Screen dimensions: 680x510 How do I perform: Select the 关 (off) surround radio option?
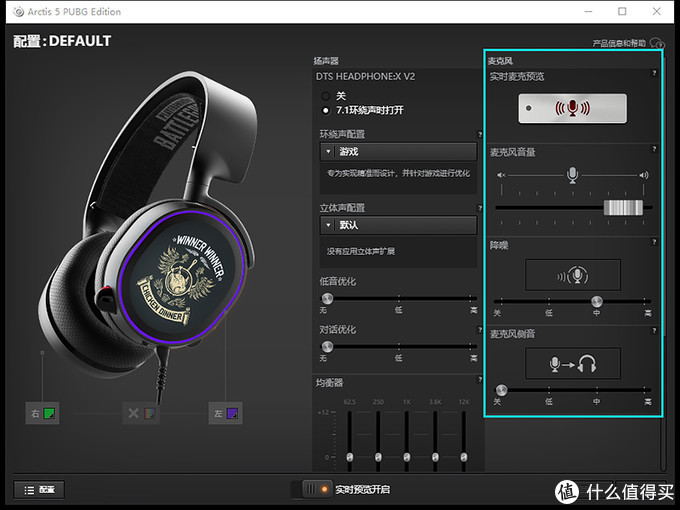pos(326,96)
